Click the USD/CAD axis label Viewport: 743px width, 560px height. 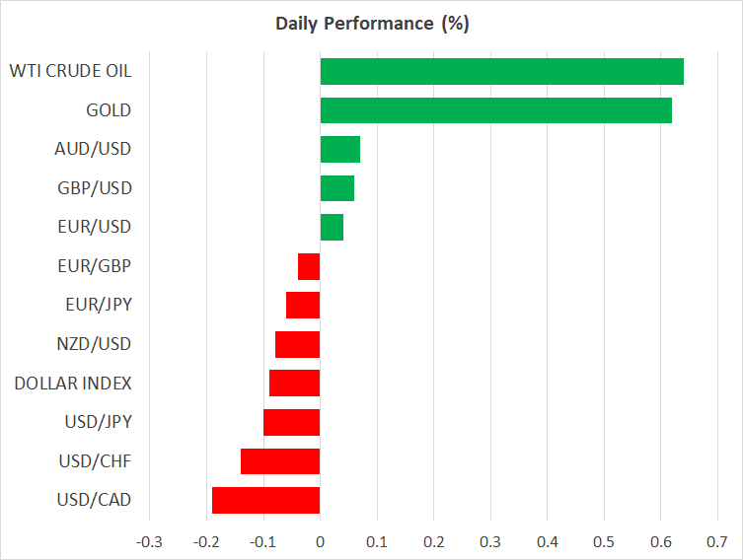94,500
